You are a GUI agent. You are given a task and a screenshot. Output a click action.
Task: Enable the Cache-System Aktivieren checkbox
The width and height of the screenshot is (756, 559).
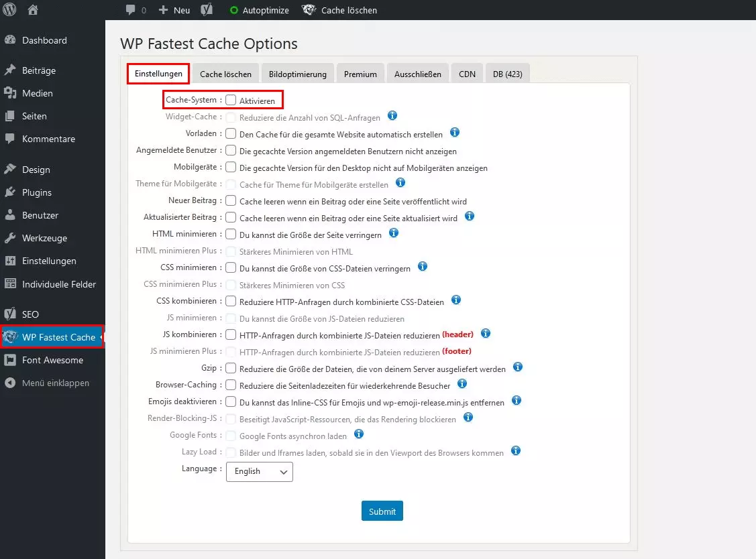tap(231, 100)
